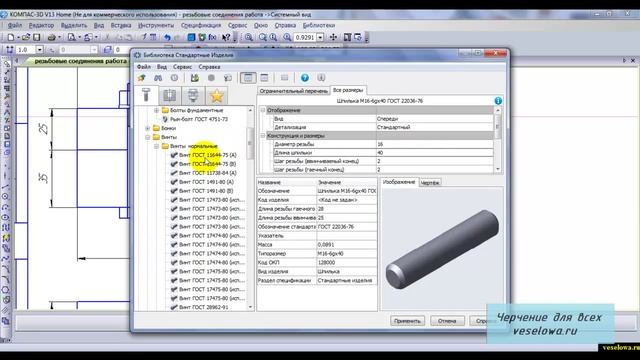The width and height of the screenshot is (640, 360).
Task: Expand the Бонки folder node
Action: tap(148, 128)
